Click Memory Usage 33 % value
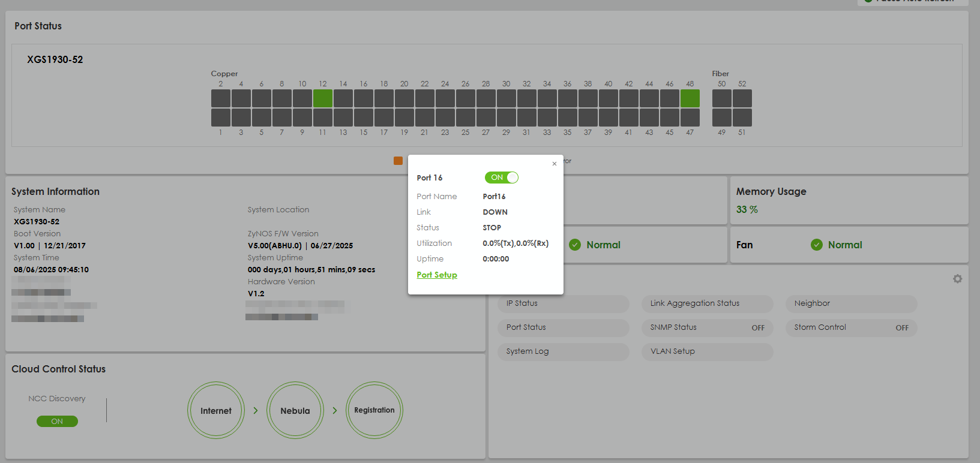 coord(747,209)
